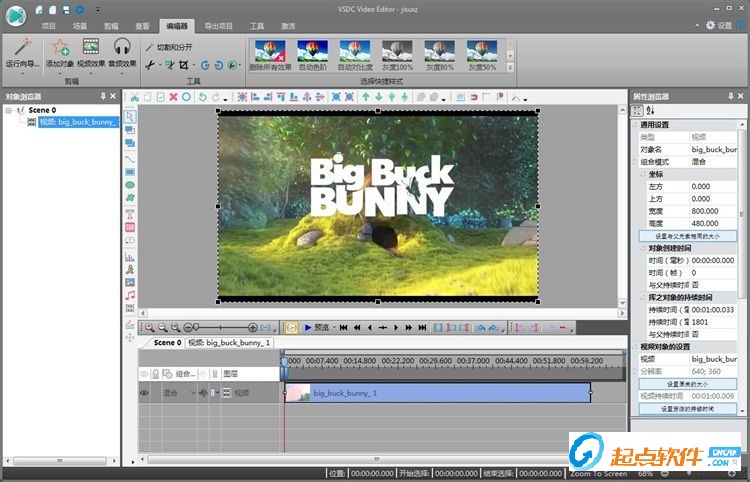Click the categorized view icon in properties panel
The width and height of the screenshot is (750, 482).
tap(637, 110)
